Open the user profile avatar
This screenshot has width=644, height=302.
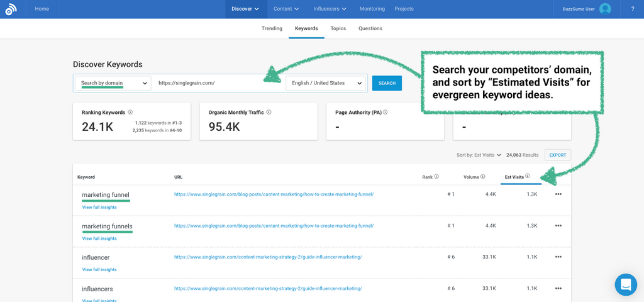pos(605,9)
